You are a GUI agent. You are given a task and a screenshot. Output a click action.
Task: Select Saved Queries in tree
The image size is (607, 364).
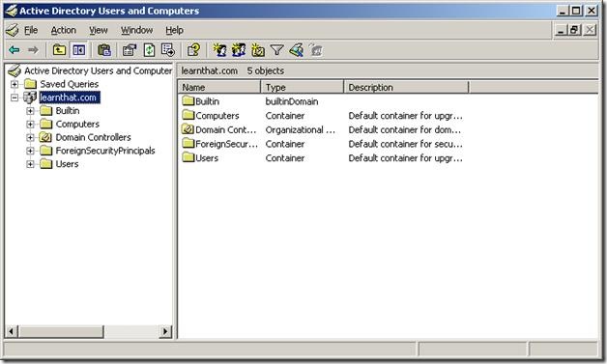pyautogui.click(x=70, y=84)
